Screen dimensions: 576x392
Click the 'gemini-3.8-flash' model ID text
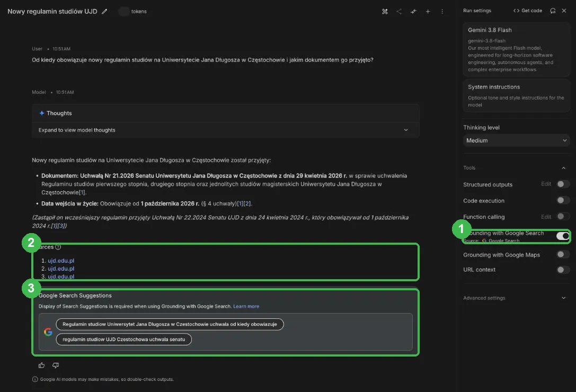486,41
